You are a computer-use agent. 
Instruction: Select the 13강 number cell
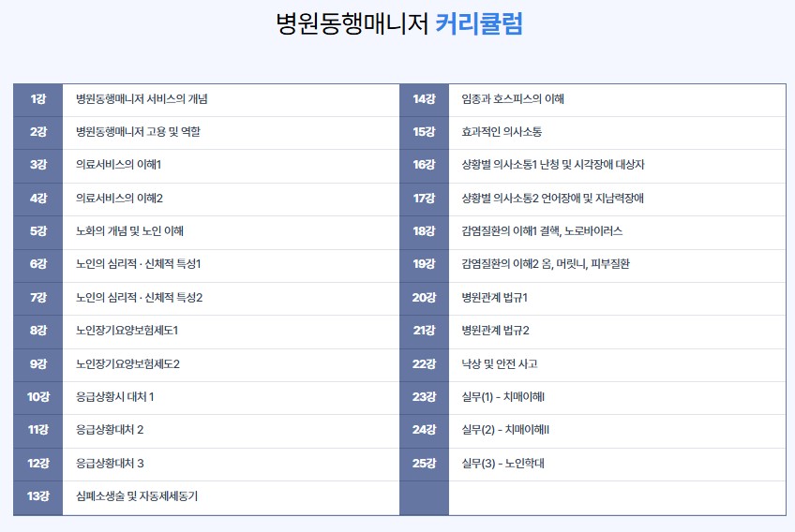tap(38, 497)
